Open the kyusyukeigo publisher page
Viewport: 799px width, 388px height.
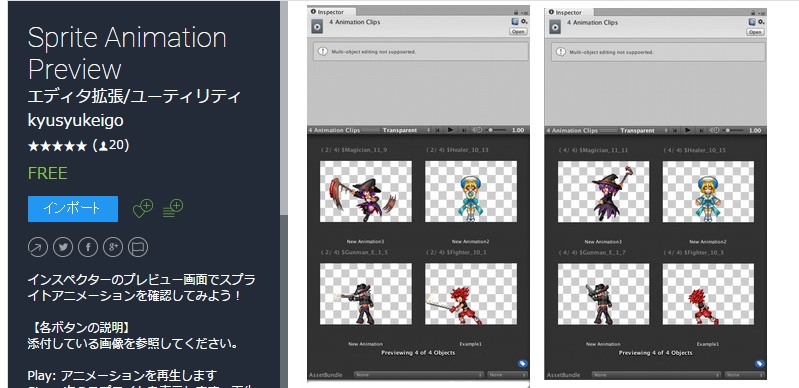[75, 120]
